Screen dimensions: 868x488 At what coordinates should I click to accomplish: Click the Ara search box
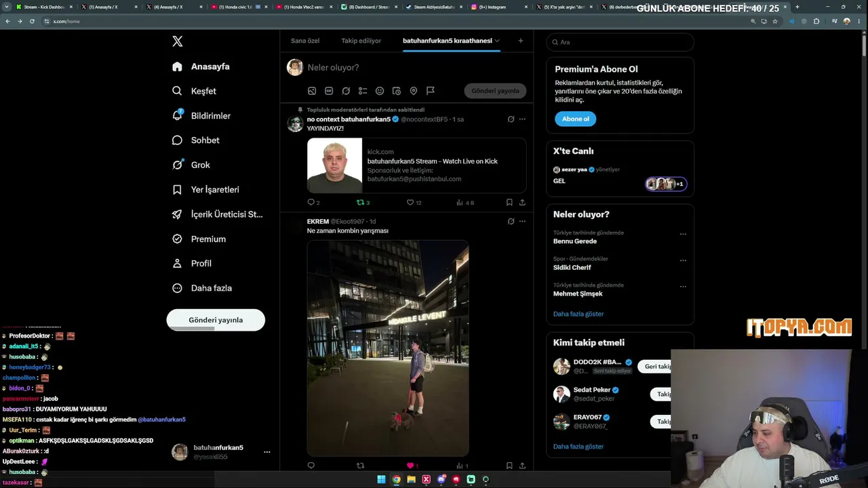click(x=620, y=42)
